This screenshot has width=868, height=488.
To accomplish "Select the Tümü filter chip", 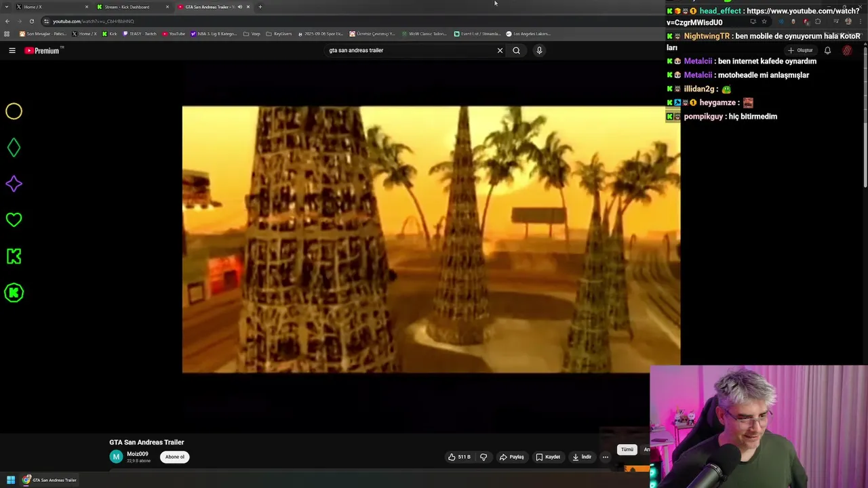I will (627, 449).
